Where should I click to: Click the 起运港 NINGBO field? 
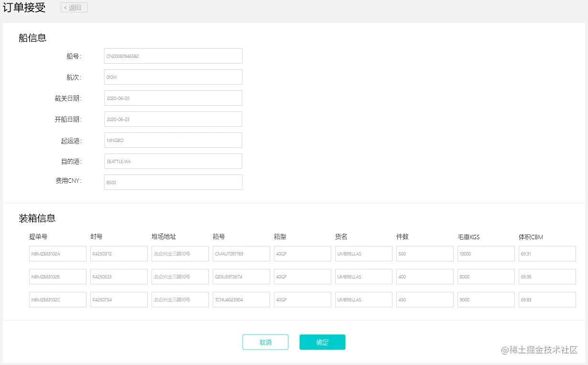[173, 140]
